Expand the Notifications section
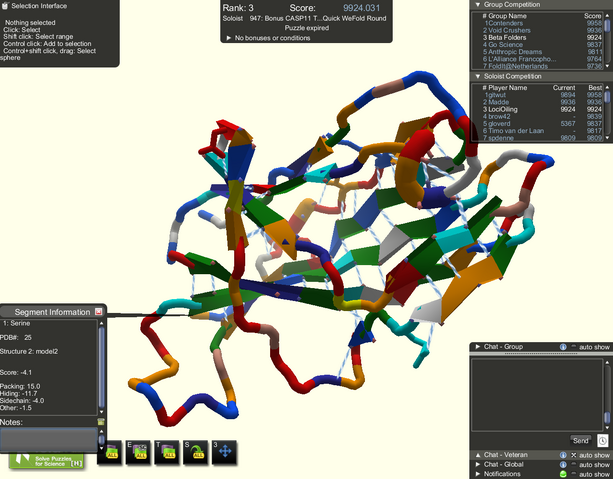The height and width of the screenshot is (479, 613). [x=477, y=474]
